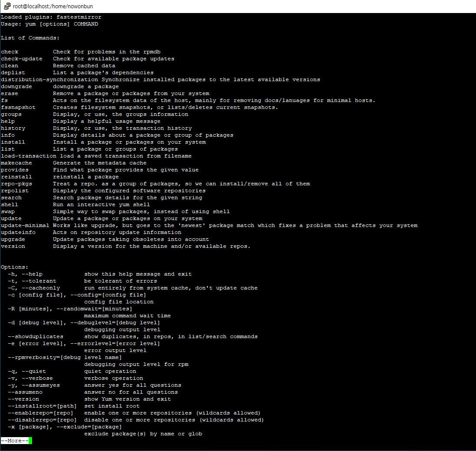
Task: Click the '-h, --help' option
Action: coord(25,274)
